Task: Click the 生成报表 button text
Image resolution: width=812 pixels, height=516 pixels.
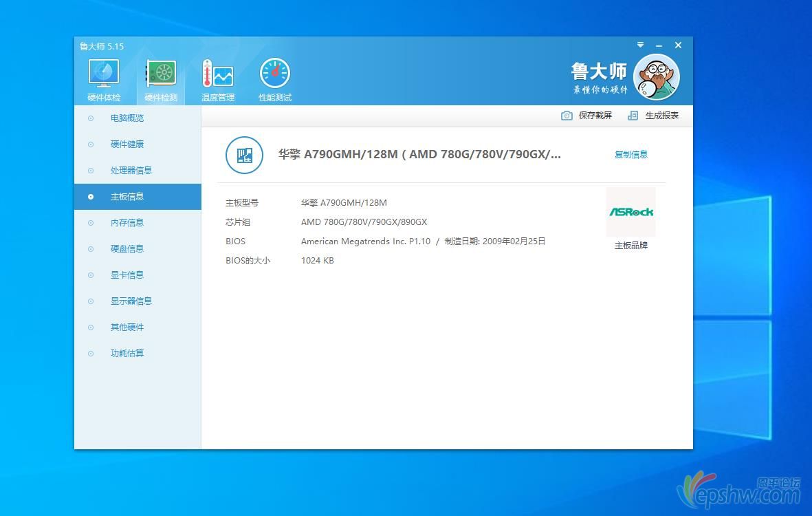Action: point(662,116)
